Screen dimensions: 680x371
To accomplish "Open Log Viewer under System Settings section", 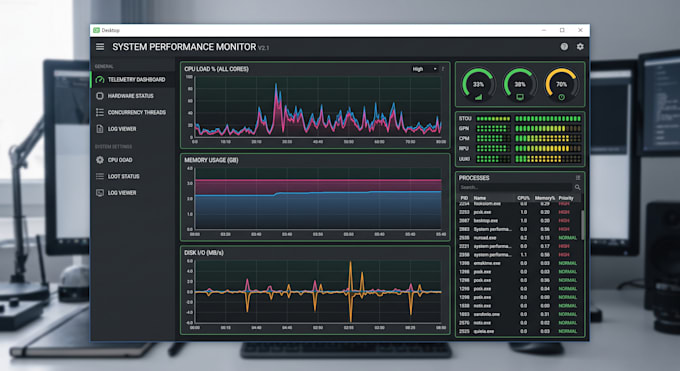I will pyautogui.click(x=132, y=193).
